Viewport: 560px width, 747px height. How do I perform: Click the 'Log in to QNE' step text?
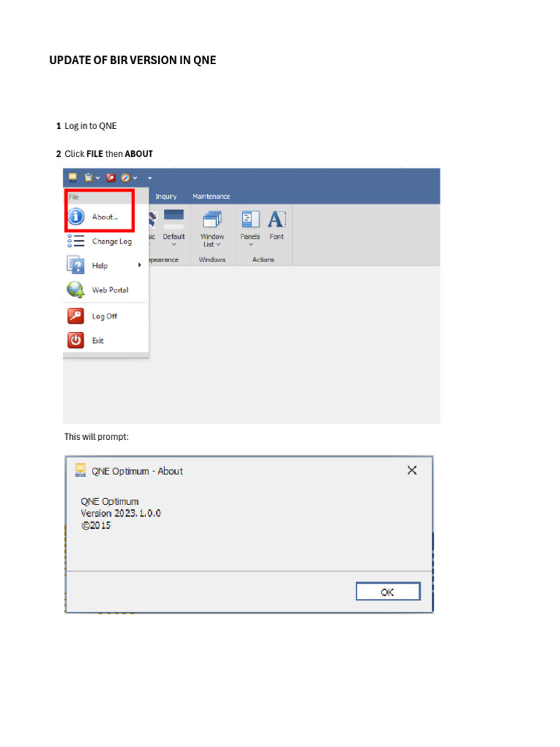click(90, 125)
